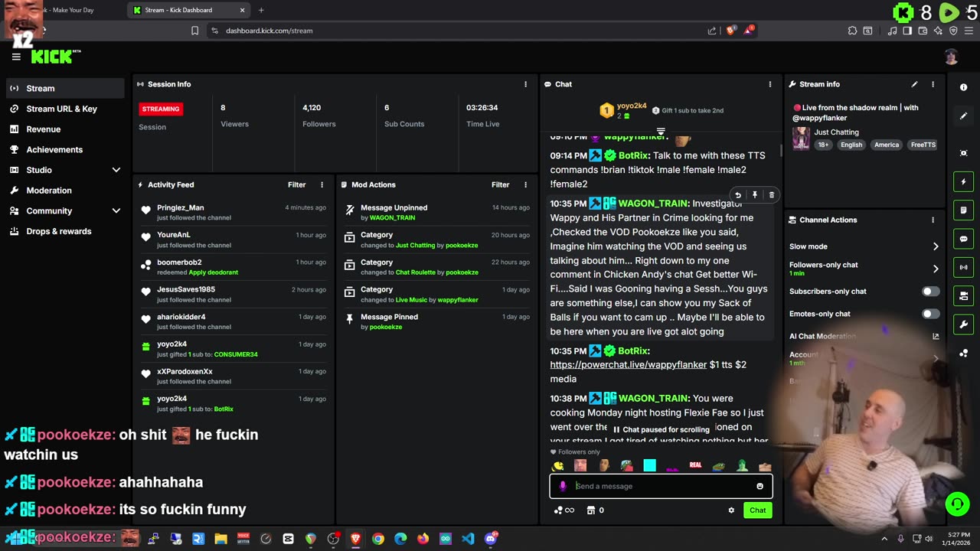Open Session Info options menu
This screenshot has width=980, height=551.
coord(525,84)
